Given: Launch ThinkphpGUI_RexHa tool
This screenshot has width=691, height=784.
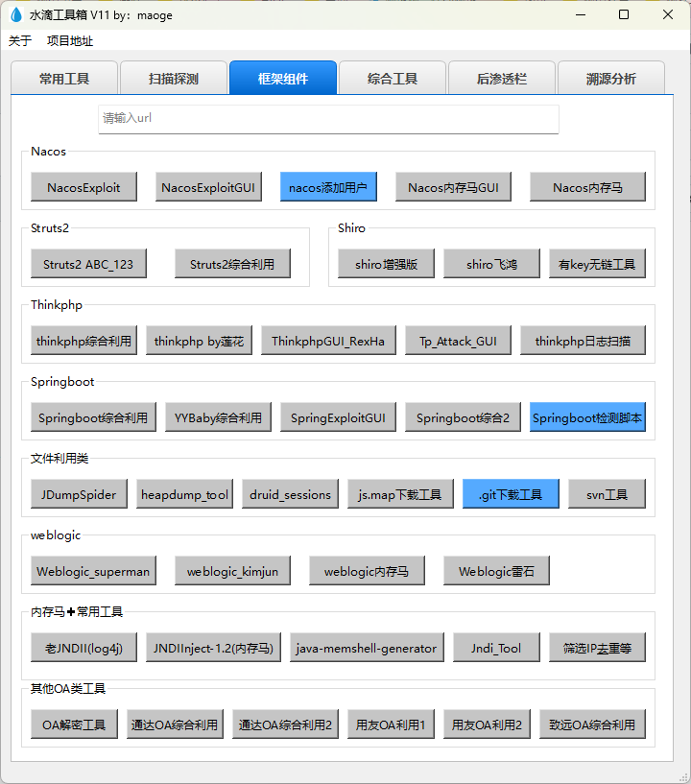Looking at the screenshot, I should click(x=328, y=341).
